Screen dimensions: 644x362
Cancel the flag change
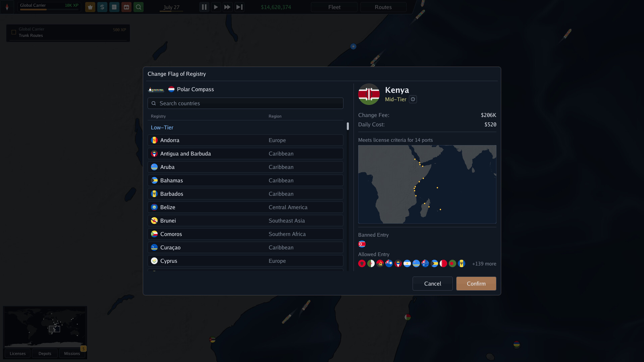(x=432, y=284)
